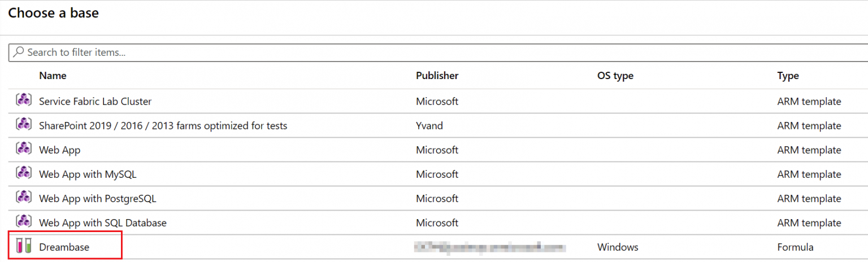
Task: Click the Web App with PostgreSQL icon
Action: 23,198
